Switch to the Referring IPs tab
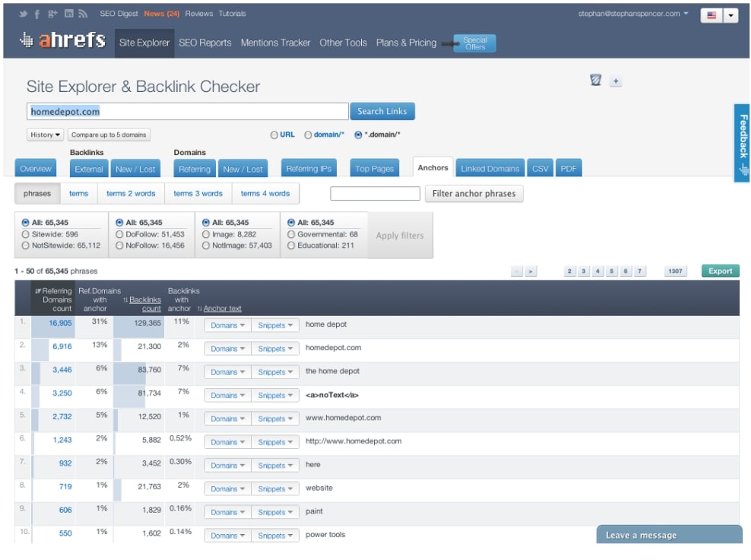This screenshot has width=751, height=560. point(309,169)
